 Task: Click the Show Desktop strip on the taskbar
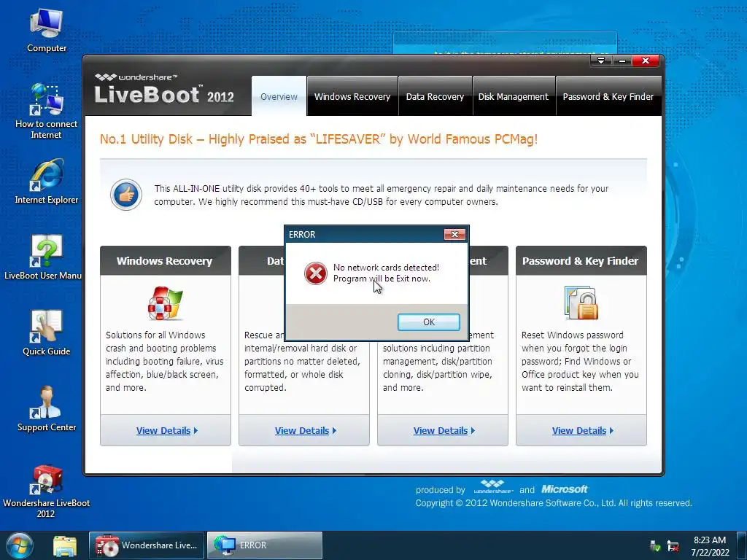click(x=742, y=545)
